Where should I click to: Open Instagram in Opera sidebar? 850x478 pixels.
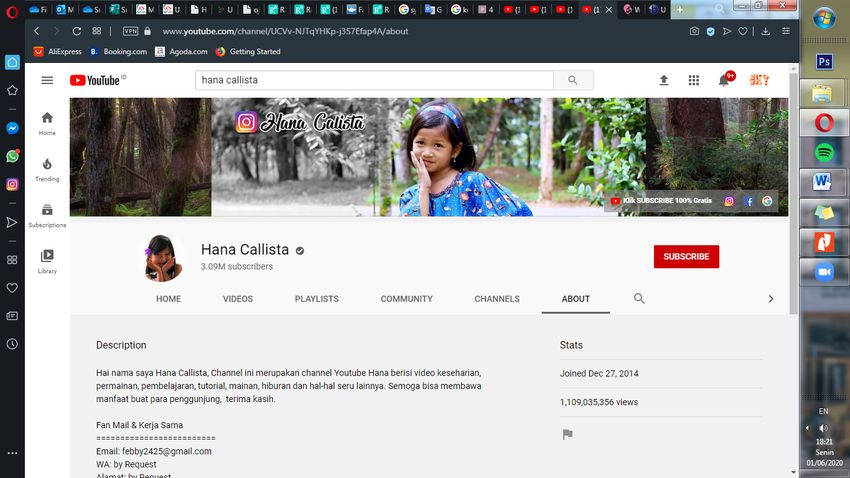pyautogui.click(x=12, y=184)
